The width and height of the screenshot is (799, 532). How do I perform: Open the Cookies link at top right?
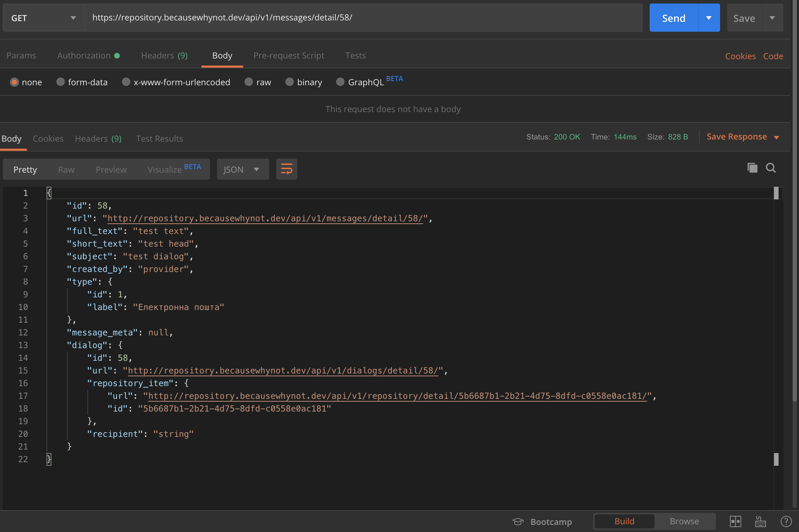pyautogui.click(x=740, y=56)
